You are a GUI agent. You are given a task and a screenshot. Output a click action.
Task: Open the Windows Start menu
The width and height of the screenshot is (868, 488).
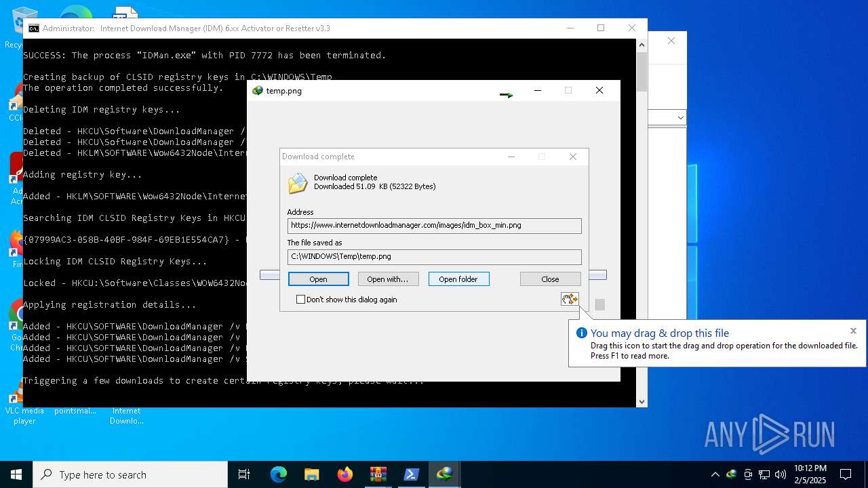pos(16,474)
